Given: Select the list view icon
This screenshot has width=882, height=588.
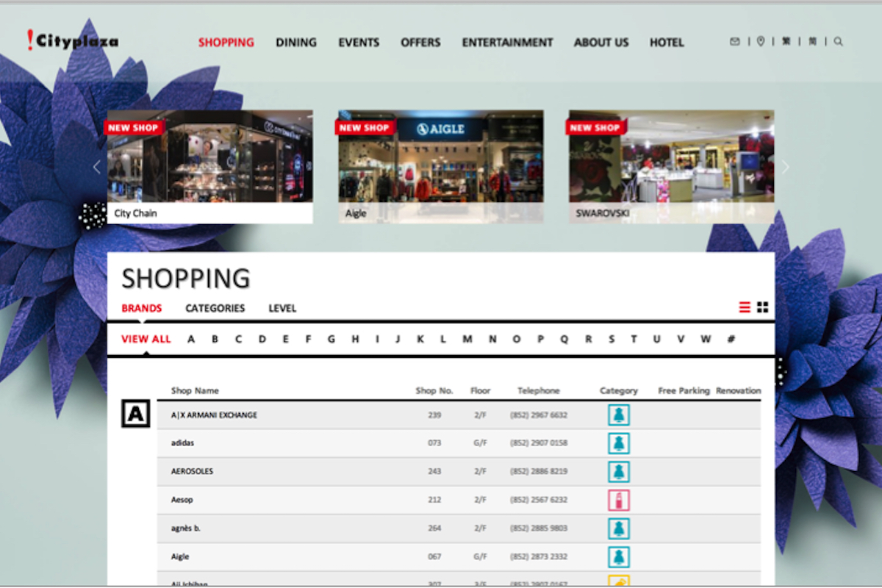Looking at the screenshot, I should (x=745, y=307).
